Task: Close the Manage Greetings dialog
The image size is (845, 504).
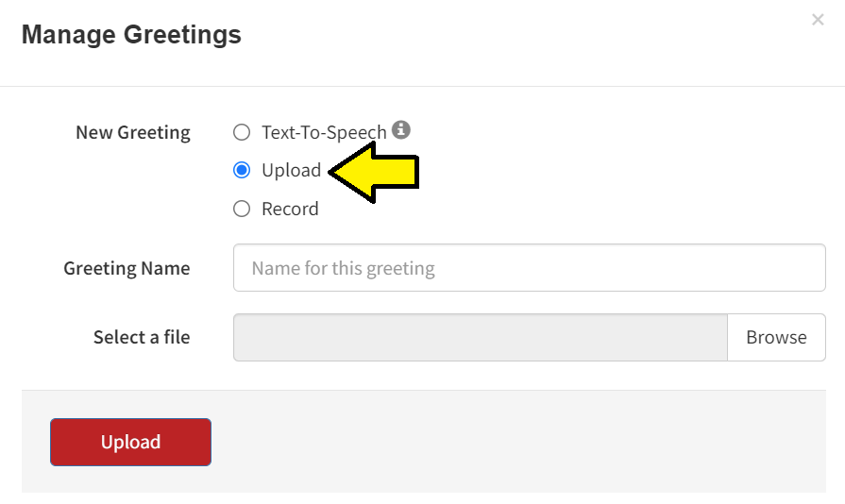Action: click(x=818, y=20)
